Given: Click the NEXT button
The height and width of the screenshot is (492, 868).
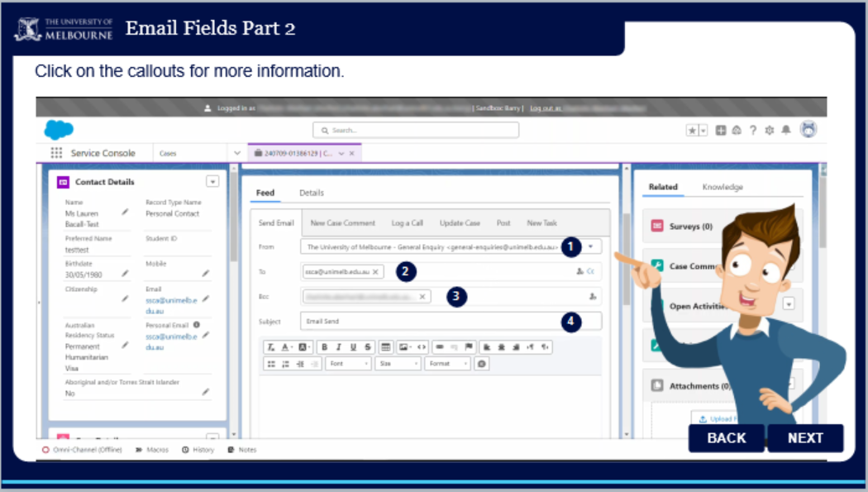Looking at the screenshot, I should 804,438.
